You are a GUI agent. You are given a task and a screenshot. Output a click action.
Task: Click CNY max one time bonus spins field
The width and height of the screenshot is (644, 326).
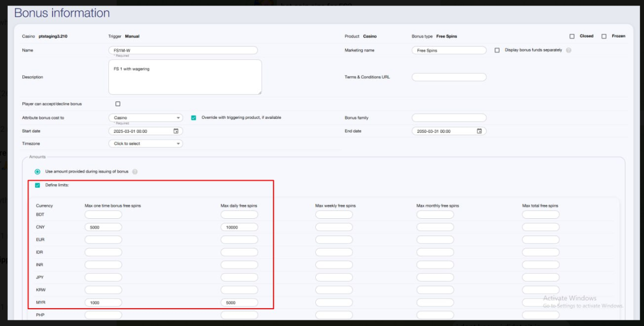click(103, 227)
